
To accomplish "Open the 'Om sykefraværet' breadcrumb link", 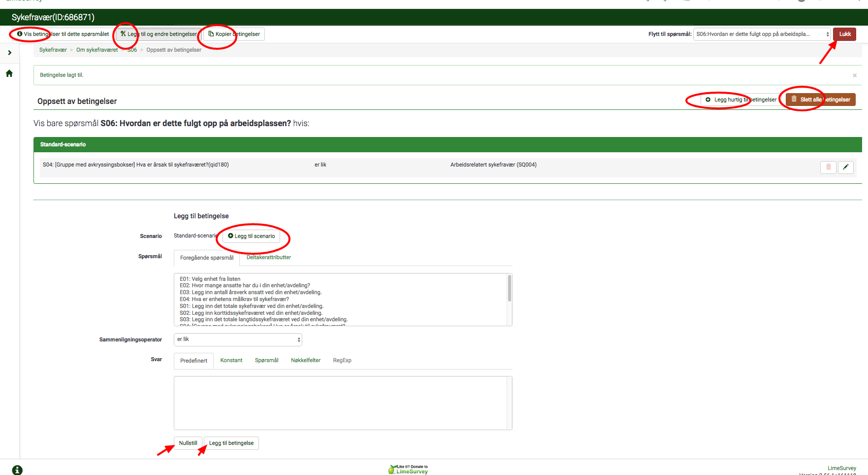I will point(97,50).
